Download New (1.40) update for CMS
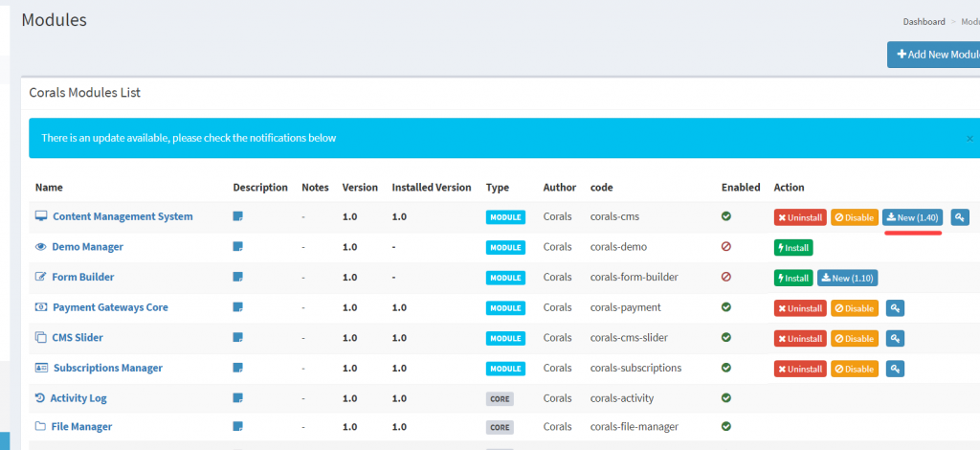 pyautogui.click(x=912, y=217)
